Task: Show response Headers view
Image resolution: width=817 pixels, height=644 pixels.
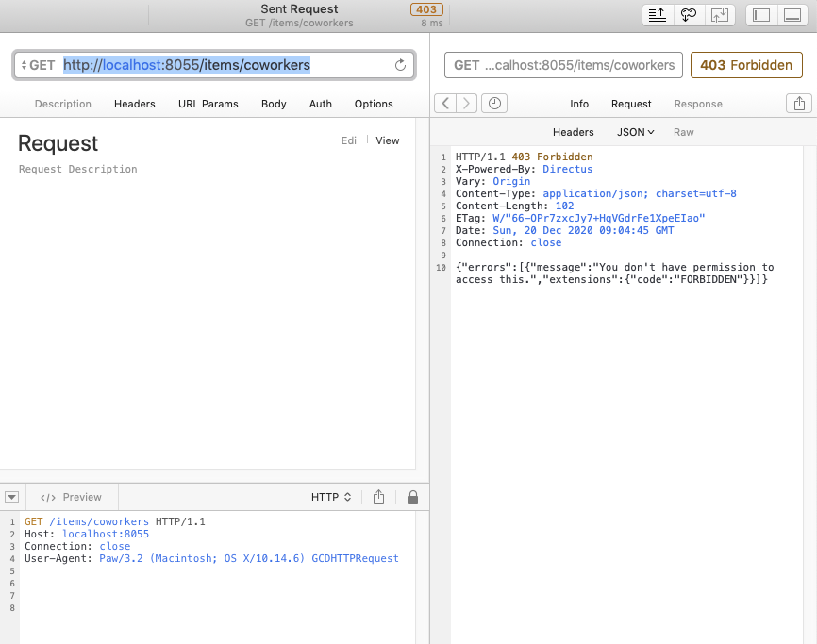Action: click(574, 132)
